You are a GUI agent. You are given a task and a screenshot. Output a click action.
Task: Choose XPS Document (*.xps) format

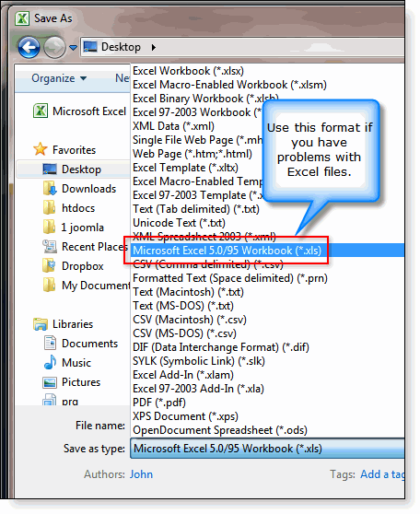[x=185, y=416]
